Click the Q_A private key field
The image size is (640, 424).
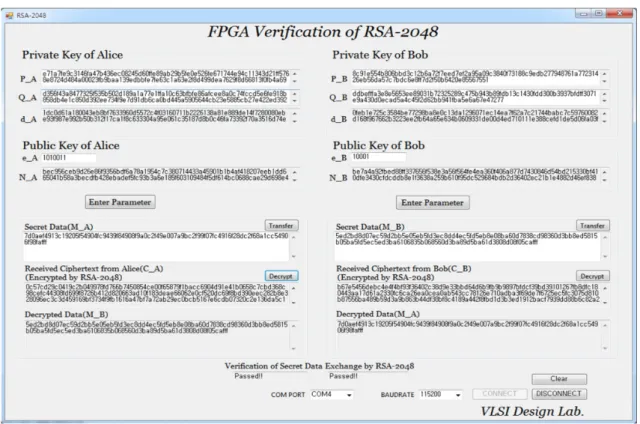point(170,97)
